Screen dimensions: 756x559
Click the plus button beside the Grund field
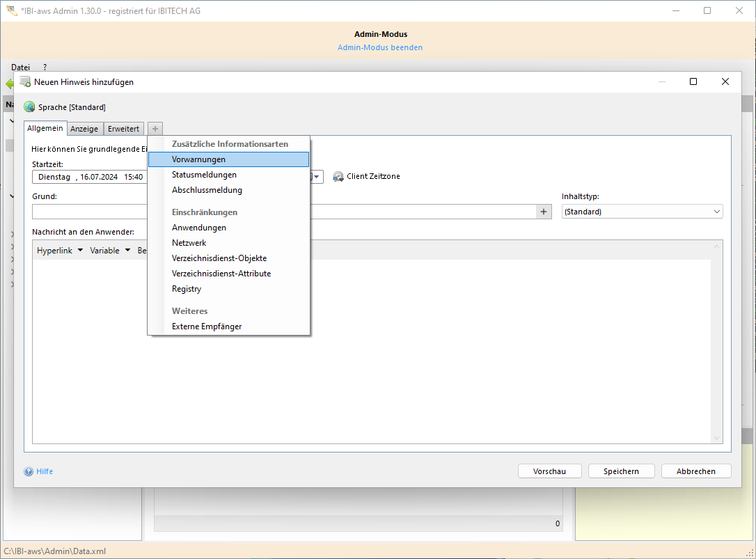pos(544,212)
